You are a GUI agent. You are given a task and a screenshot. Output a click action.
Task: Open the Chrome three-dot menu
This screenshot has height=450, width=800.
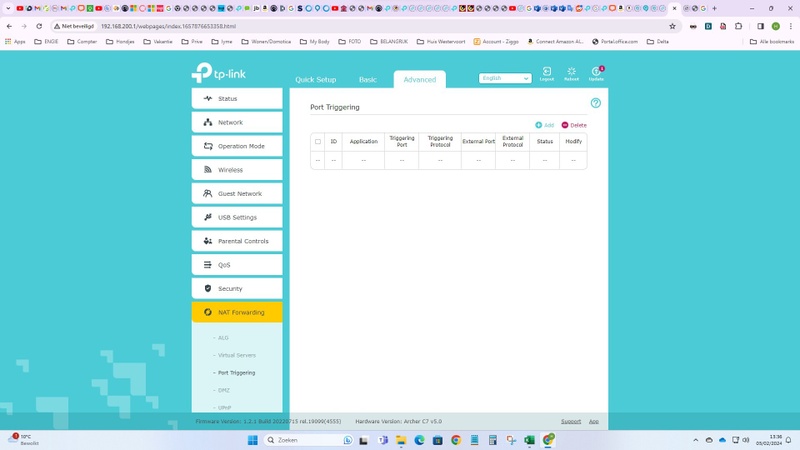(790, 26)
